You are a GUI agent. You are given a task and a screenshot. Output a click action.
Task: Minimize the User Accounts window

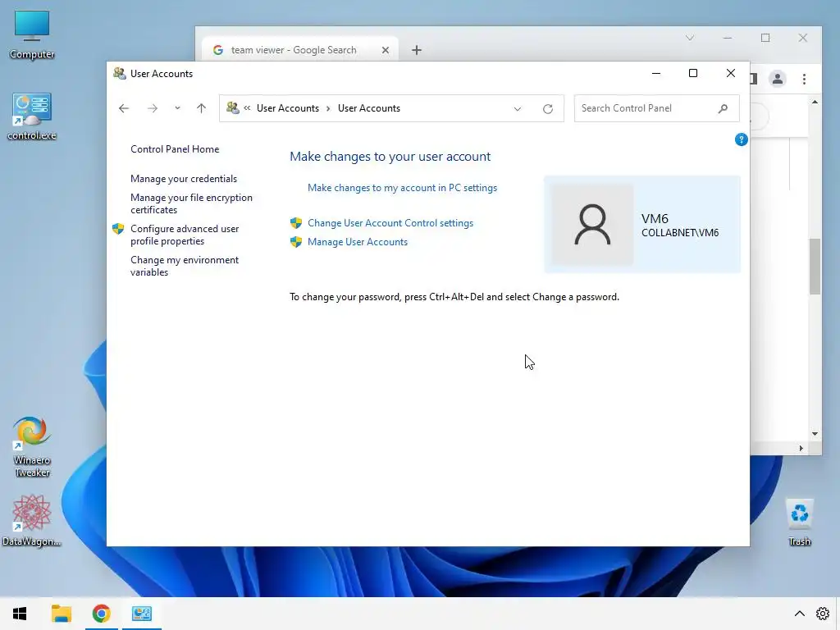tap(655, 73)
